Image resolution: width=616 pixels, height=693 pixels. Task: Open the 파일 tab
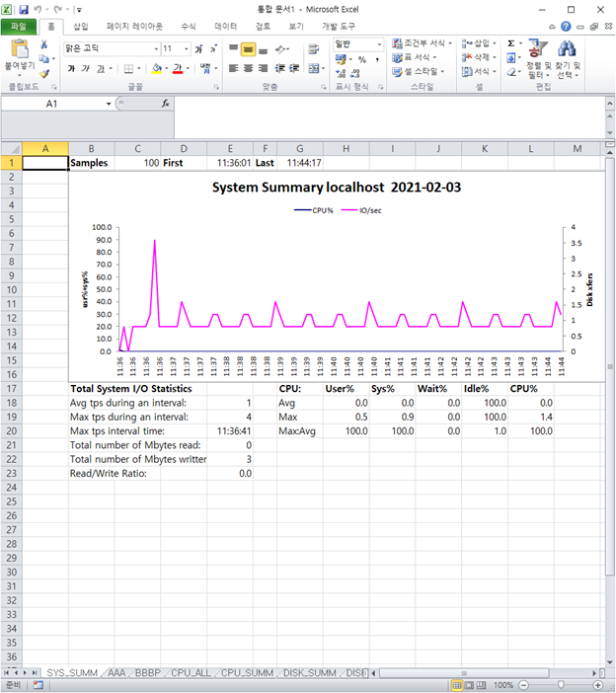click(19, 27)
